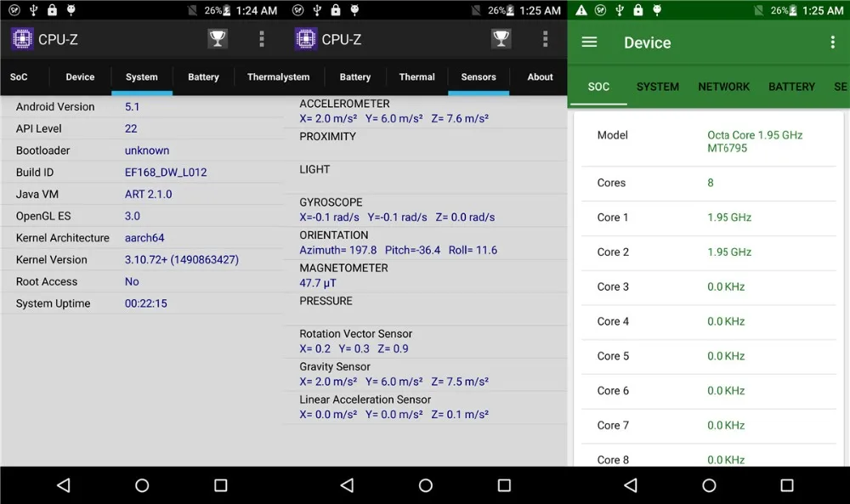Viewport: 850px width, 504px height.
Task: Tap System Uptime value 00:22:15
Action: coord(146,303)
